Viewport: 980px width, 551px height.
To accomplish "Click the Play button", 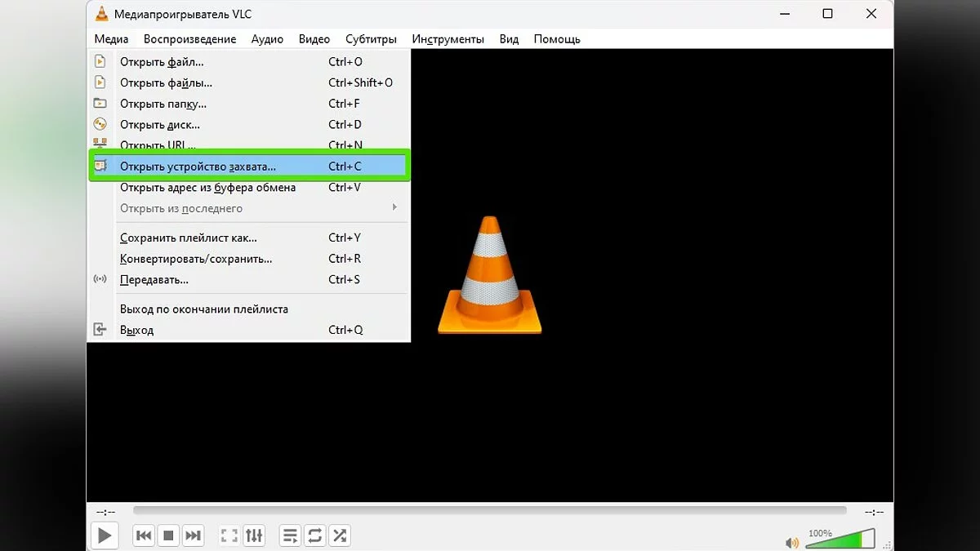I will click(x=105, y=535).
